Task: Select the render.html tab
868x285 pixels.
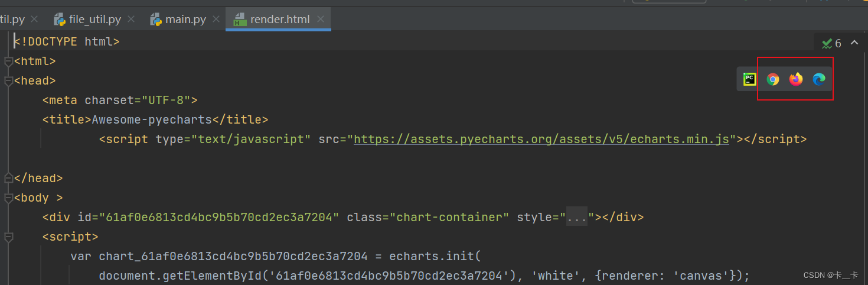Action: pos(280,20)
